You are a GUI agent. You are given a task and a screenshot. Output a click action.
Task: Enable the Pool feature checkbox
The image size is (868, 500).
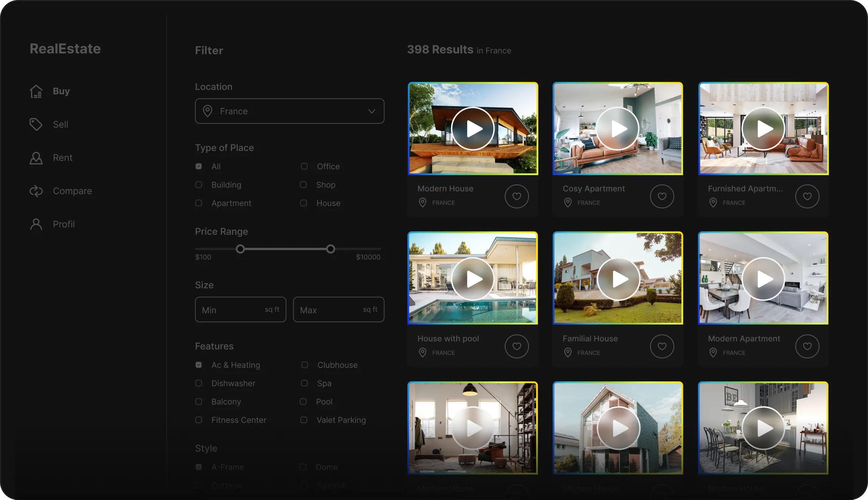(x=303, y=401)
